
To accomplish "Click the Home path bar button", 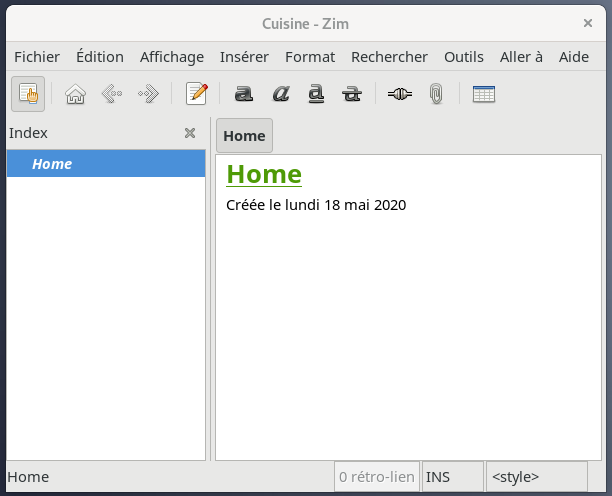I will 244,136.
